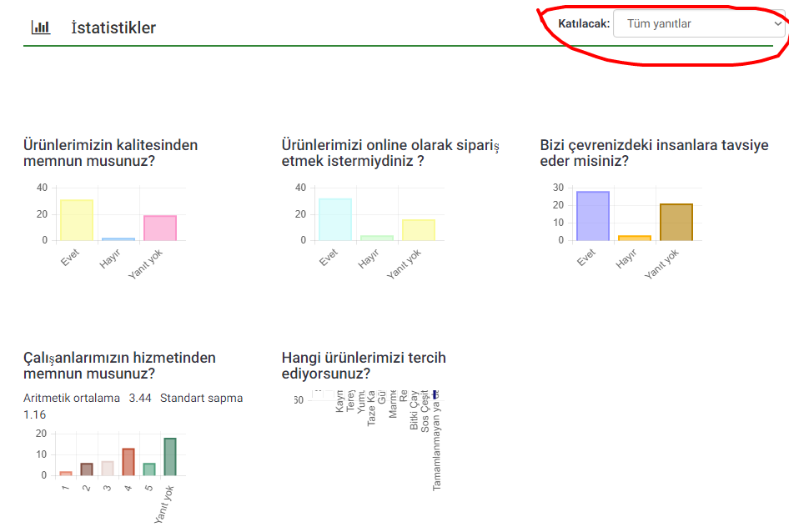The height and width of the screenshot is (532, 789).
Task: Click yellow Yanıt yok bar in online sipariş chart
Action: click(x=419, y=230)
